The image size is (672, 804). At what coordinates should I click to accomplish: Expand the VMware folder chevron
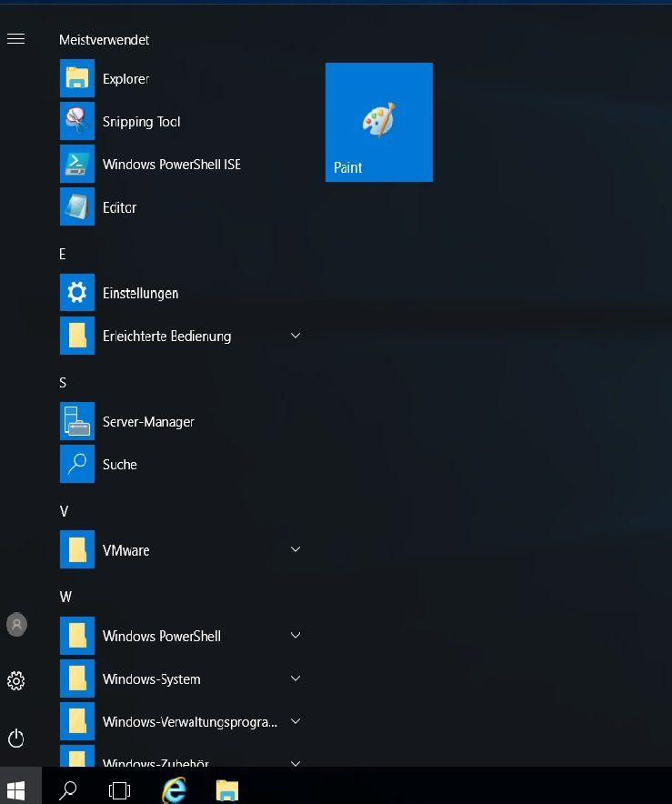(x=296, y=549)
